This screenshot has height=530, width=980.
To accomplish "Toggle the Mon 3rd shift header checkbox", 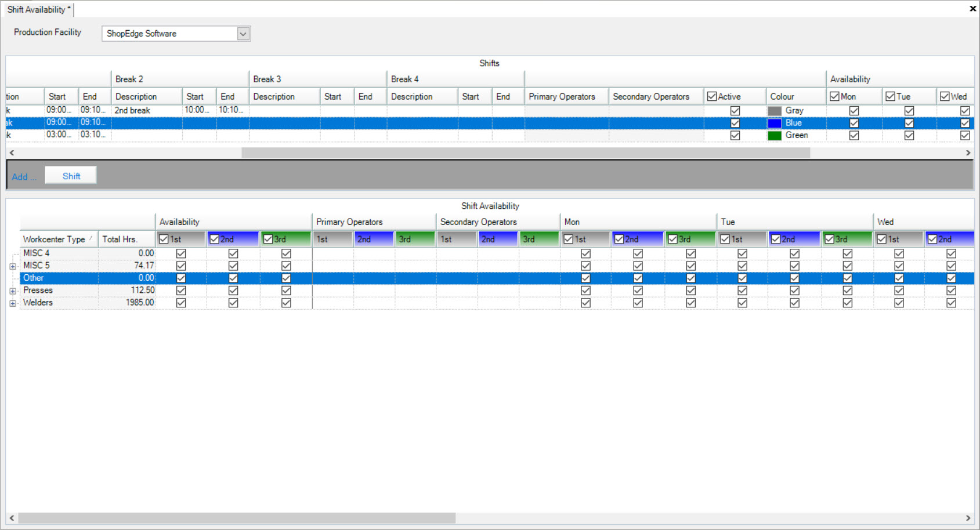I will pyautogui.click(x=672, y=239).
